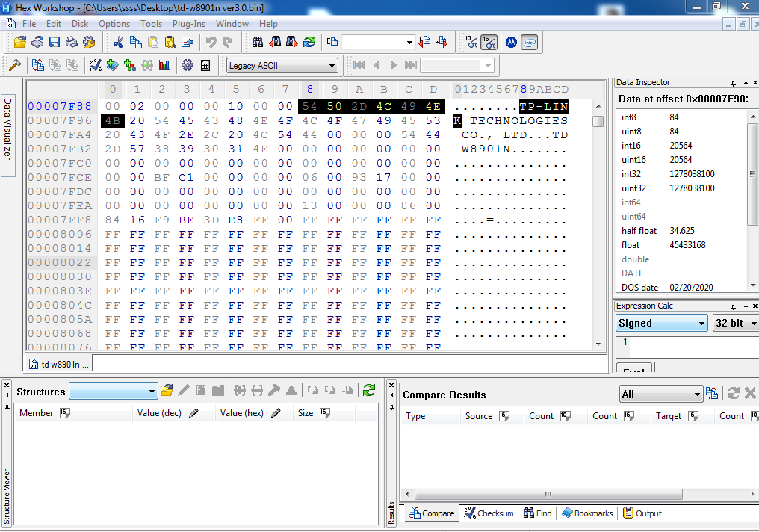Click the Print toolbar icon
Screen dimensions: 759x532
72,42
